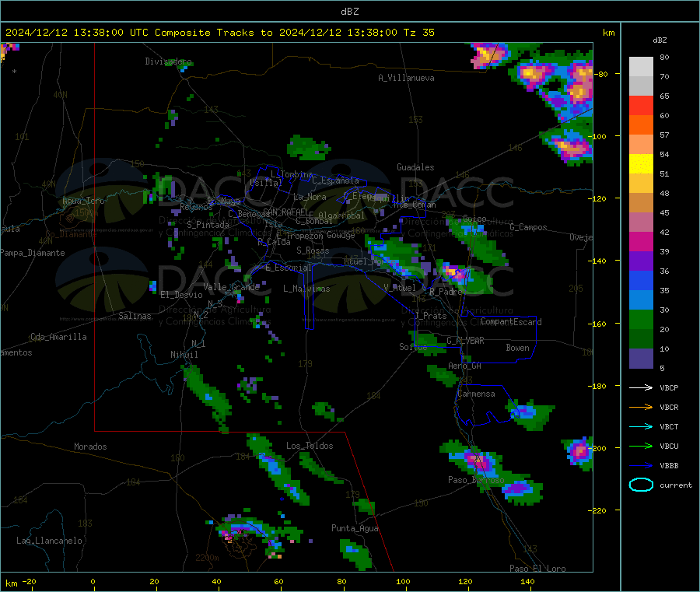Click the blue VBBB arrow in legend

point(641,466)
